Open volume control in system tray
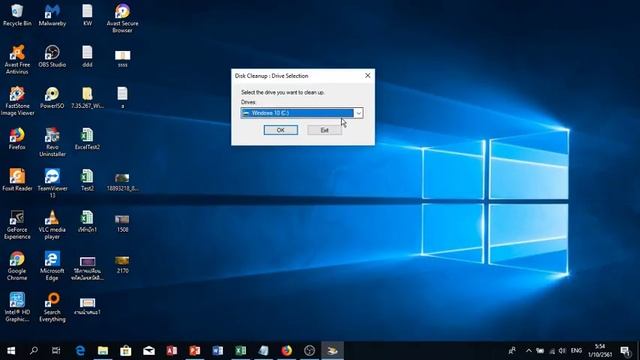Viewport: 640px width, 360px height. click(x=562, y=351)
